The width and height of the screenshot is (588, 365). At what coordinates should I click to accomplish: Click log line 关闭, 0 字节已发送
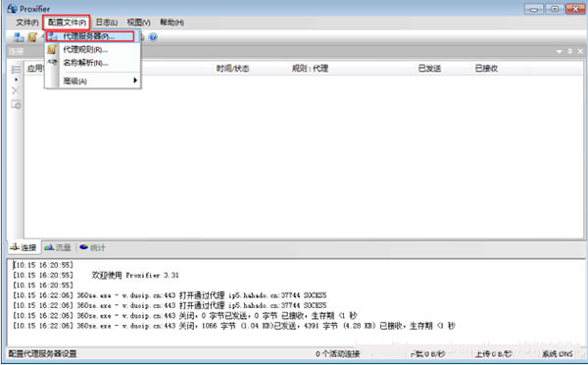pos(185,315)
